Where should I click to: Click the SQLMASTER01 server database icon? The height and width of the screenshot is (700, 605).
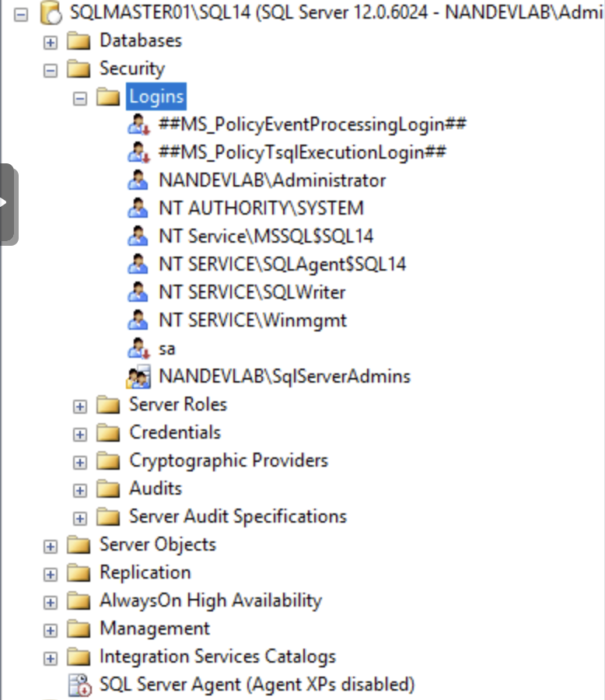click(51, 12)
